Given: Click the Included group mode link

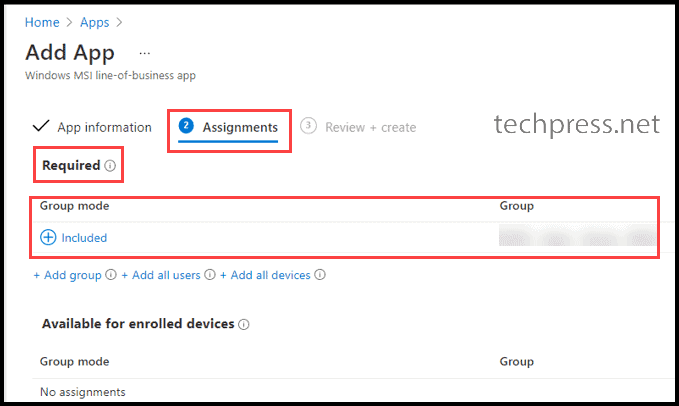Looking at the screenshot, I should click(x=84, y=238).
